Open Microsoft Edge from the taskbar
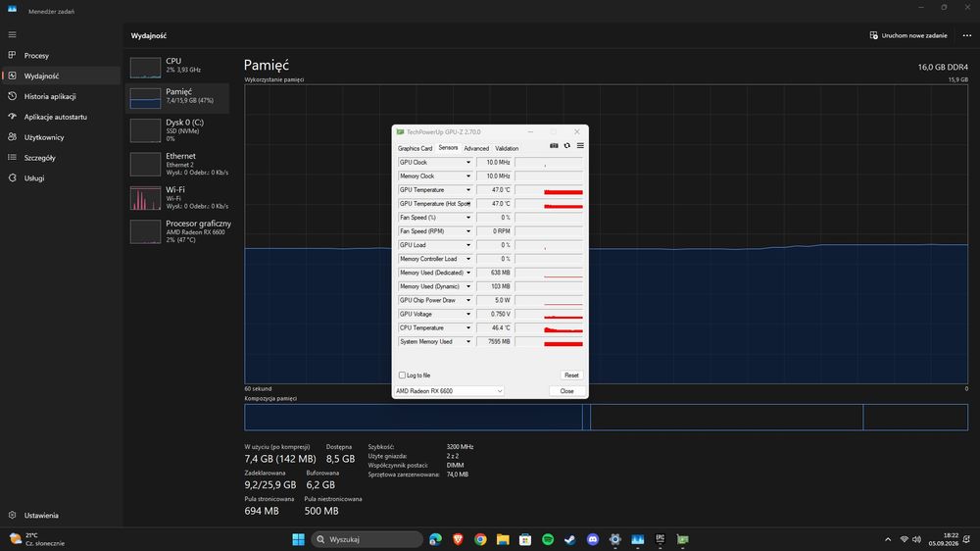Screen dimensions: 980x551 (436, 539)
